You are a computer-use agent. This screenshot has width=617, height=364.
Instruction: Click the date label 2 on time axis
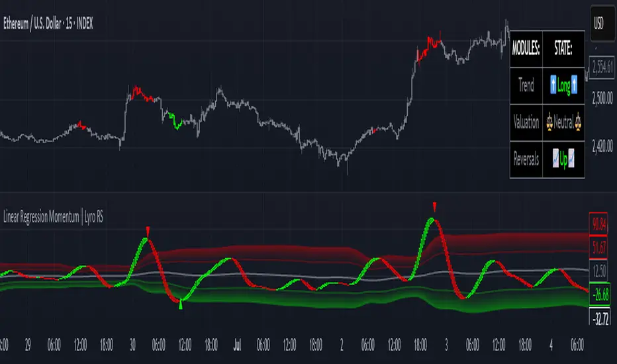[x=342, y=345]
